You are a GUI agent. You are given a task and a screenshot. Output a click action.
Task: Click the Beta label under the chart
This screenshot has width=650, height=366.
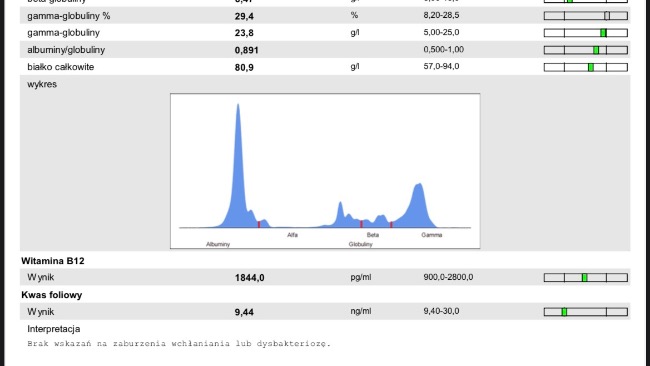tap(373, 235)
